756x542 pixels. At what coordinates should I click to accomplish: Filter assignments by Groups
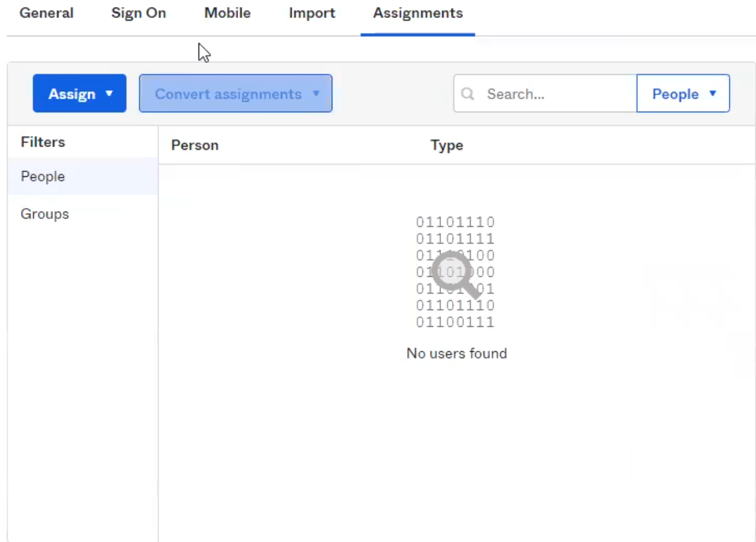click(x=83, y=214)
